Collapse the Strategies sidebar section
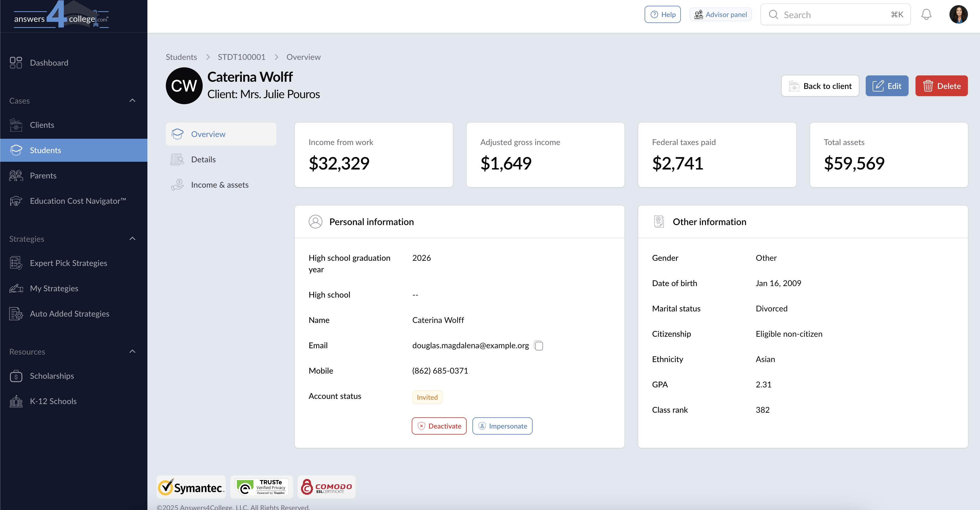The image size is (980, 510). (132, 239)
